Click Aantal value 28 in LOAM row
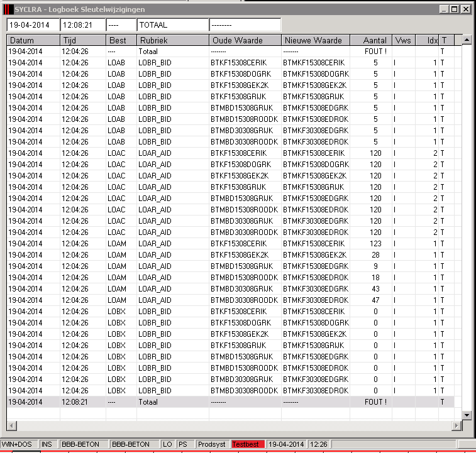Viewport: 476px width, 453px height. click(375, 255)
